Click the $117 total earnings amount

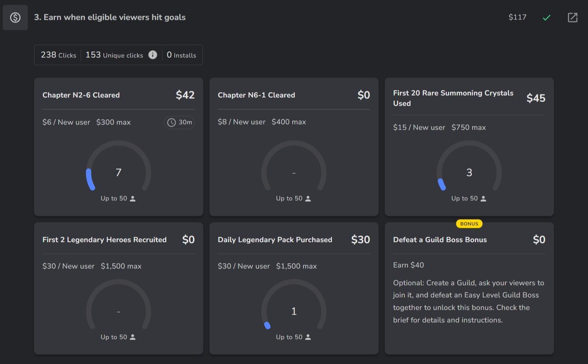tap(517, 18)
